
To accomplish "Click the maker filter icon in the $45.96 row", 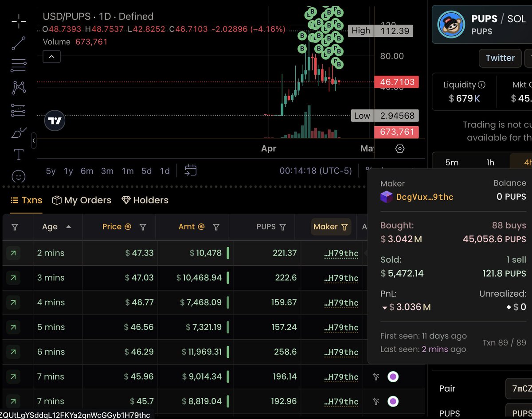I will coord(376,377).
